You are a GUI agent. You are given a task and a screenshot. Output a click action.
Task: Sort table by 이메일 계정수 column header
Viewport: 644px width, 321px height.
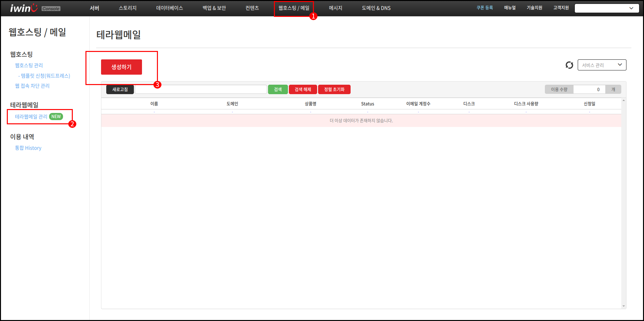tap(418, 104)
